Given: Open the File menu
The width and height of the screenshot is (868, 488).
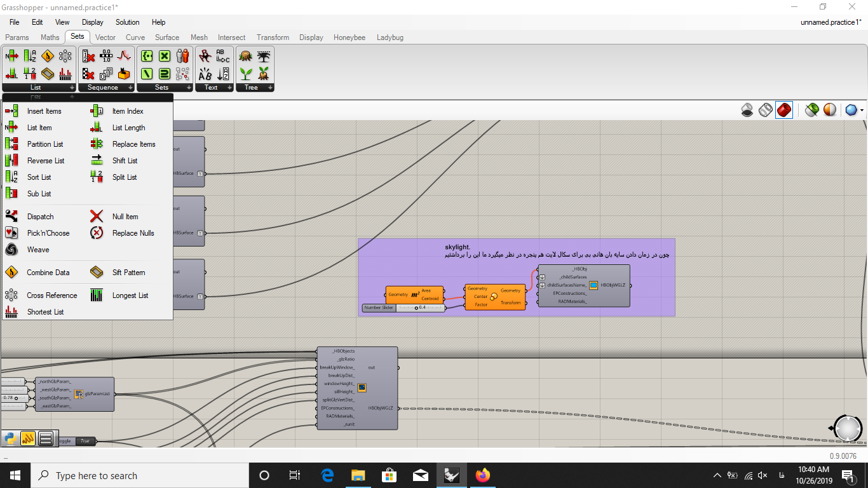Looking at the screenshot, I should click(x=14, y=22).
